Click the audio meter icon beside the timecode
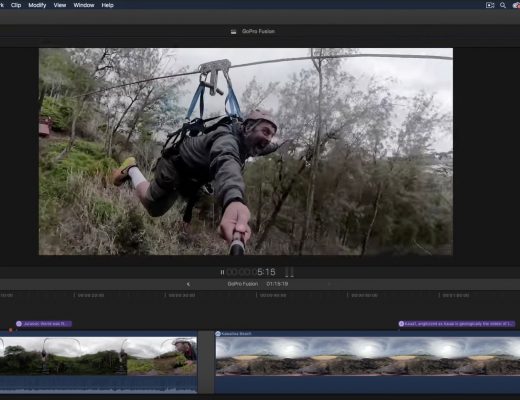This screenshot has height=400, width=520. pos(289,272)
